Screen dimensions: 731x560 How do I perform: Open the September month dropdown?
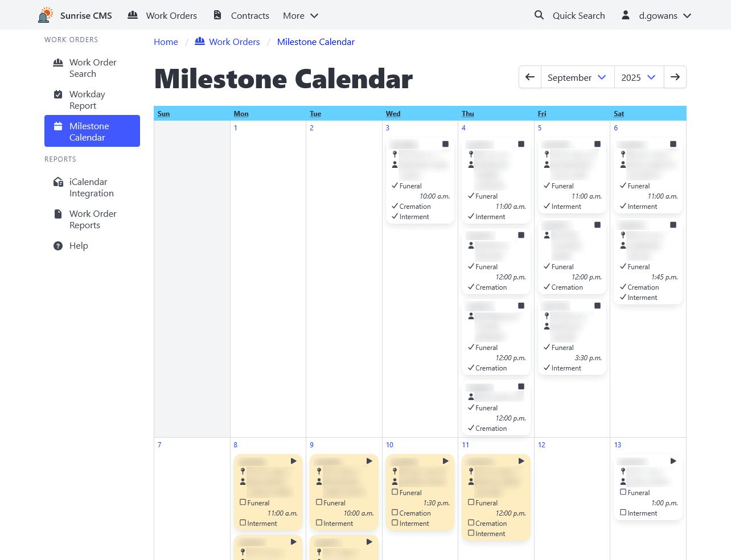pyautogui.click(x=577, y=77)
